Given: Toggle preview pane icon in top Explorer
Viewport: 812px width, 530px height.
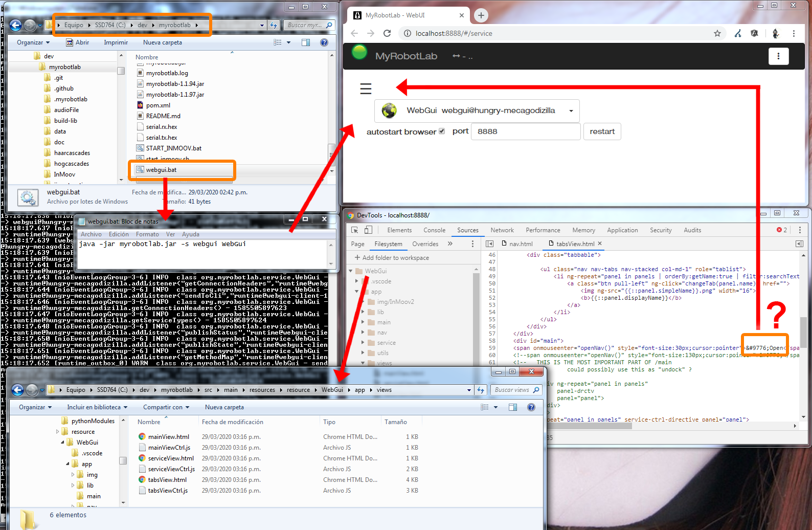Looking at the screenshot, I should [306, 42].
